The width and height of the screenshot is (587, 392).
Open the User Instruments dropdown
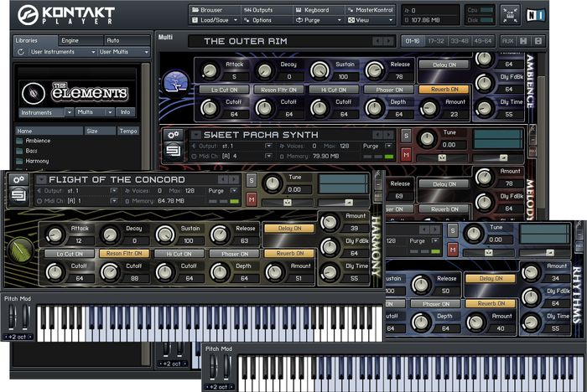[61, 52]
